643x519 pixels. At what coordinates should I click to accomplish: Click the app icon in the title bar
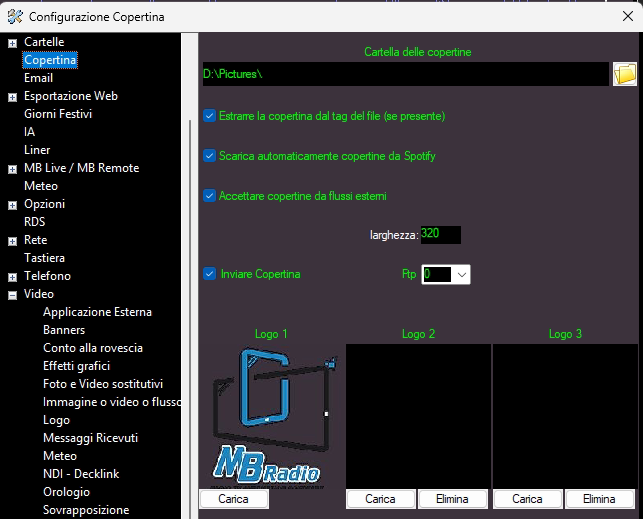pyautogui.click(x=15, y=16)
